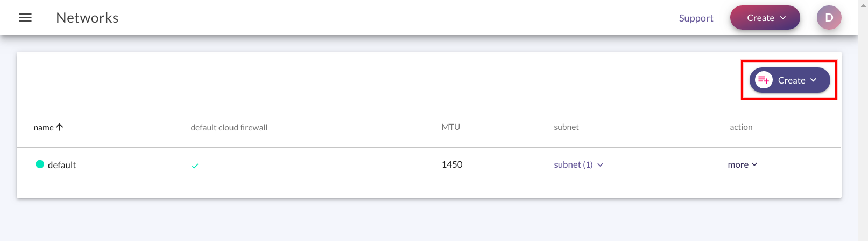Open the top header Create dropdown
The height and width of the screenshot is (241, 868).
click(765, 18)
